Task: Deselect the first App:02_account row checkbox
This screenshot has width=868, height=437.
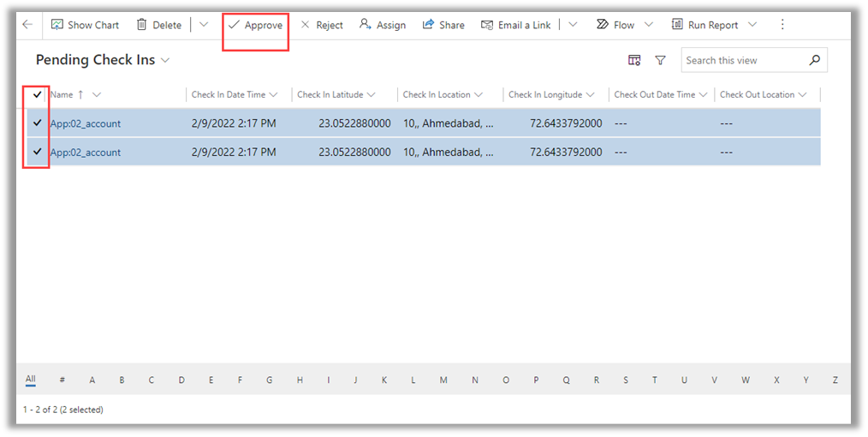Action: pyautogui.click(x=38, y=123)
